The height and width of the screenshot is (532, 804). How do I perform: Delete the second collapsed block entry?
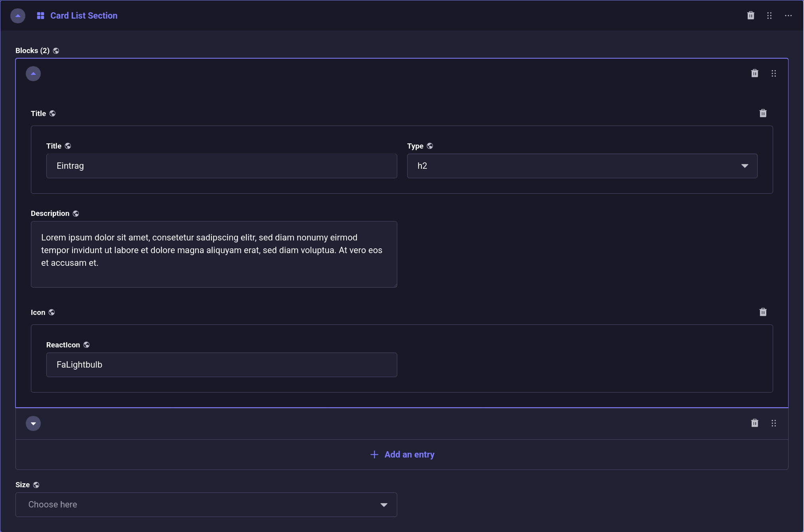pos(754,423)
